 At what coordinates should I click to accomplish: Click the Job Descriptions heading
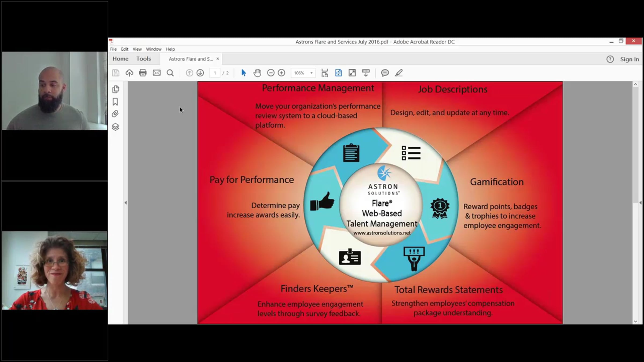point(453,89)
